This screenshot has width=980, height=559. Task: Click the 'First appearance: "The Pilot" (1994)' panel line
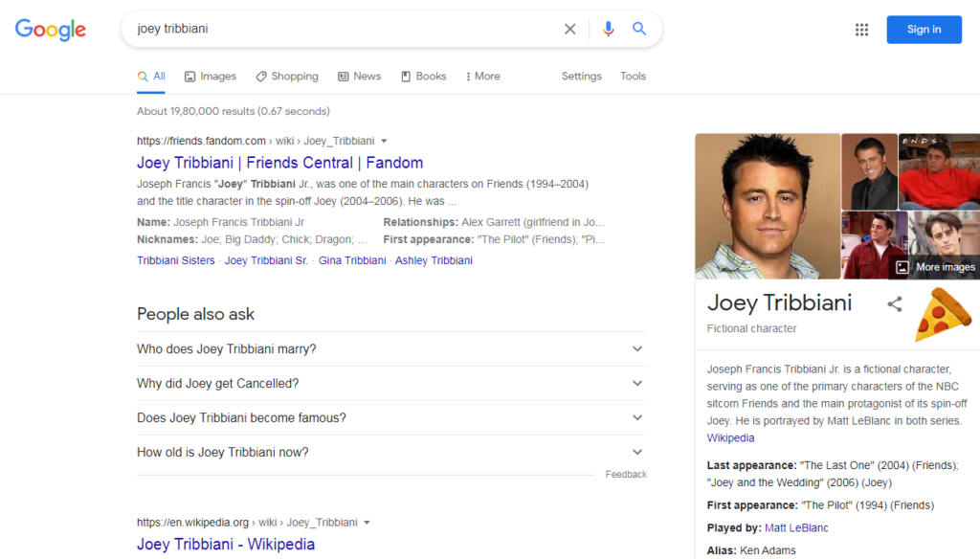tap(820, 505)
